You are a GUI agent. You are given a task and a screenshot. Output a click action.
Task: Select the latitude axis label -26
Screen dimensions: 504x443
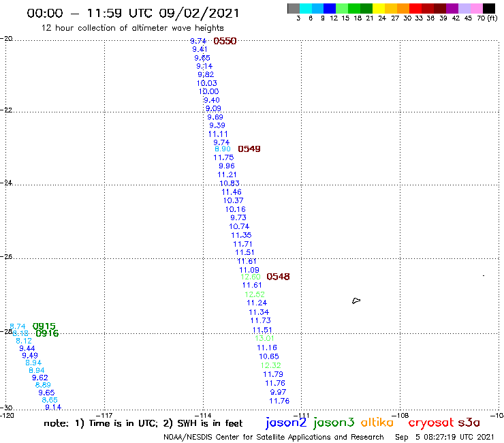[6, 257]
